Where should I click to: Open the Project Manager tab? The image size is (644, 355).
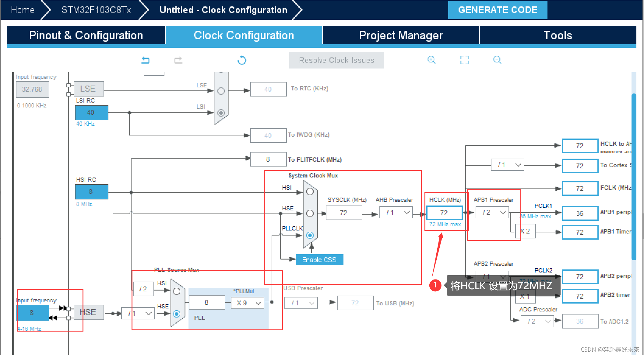(401, 35)
